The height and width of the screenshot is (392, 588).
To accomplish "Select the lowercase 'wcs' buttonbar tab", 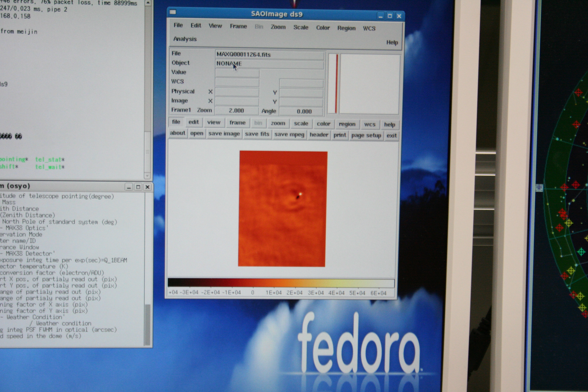I will 370,125.
